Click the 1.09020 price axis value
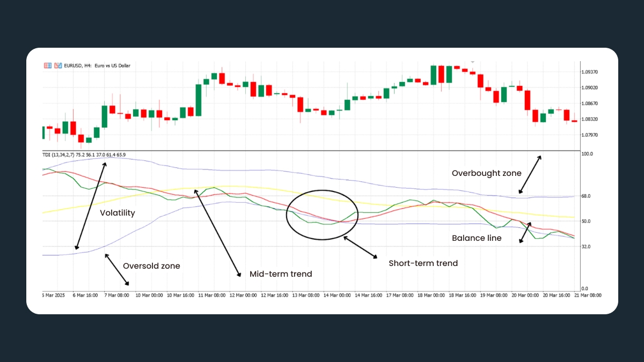644x362 pixels. [590, 87]
